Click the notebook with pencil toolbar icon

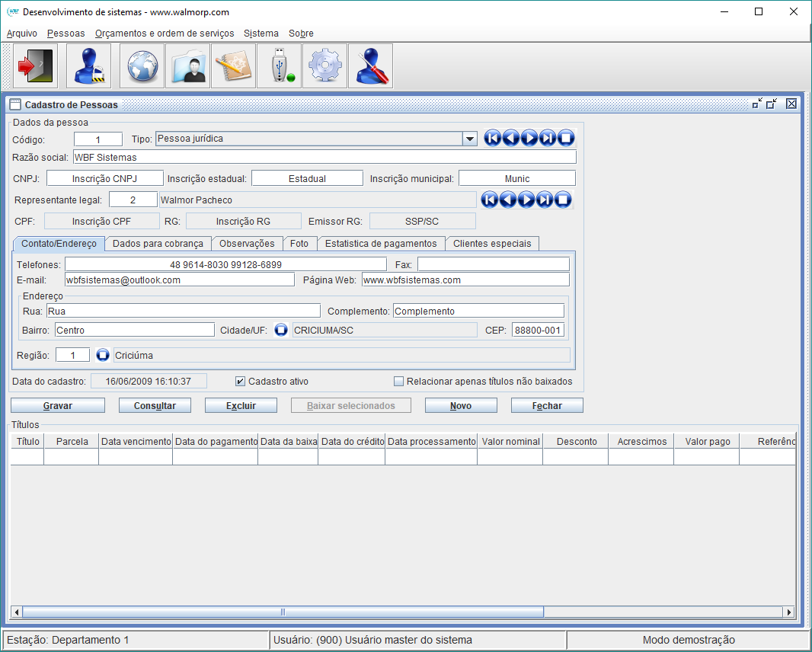pyautogui.click(x=233, y=66)
